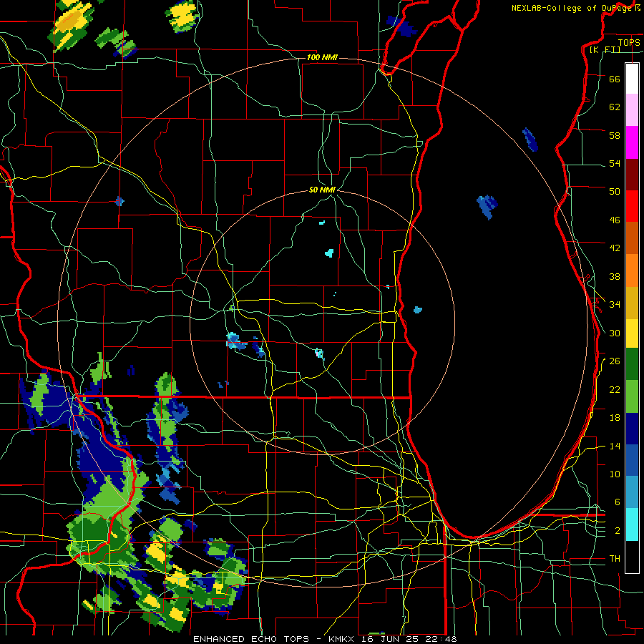Viewport: 644px width, 644px height.
Task: Click the '58' legend value
Action: (x=615, y=135)
